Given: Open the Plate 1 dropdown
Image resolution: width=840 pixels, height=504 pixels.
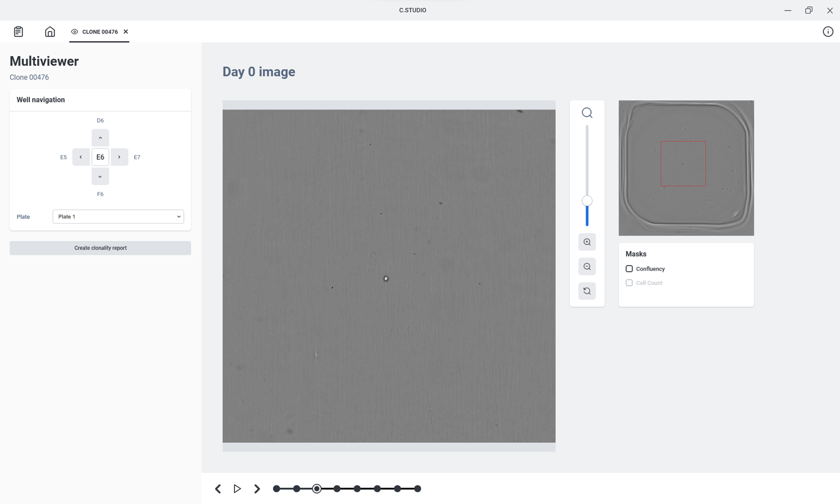Looking at the screenshot, I should 118,217.
